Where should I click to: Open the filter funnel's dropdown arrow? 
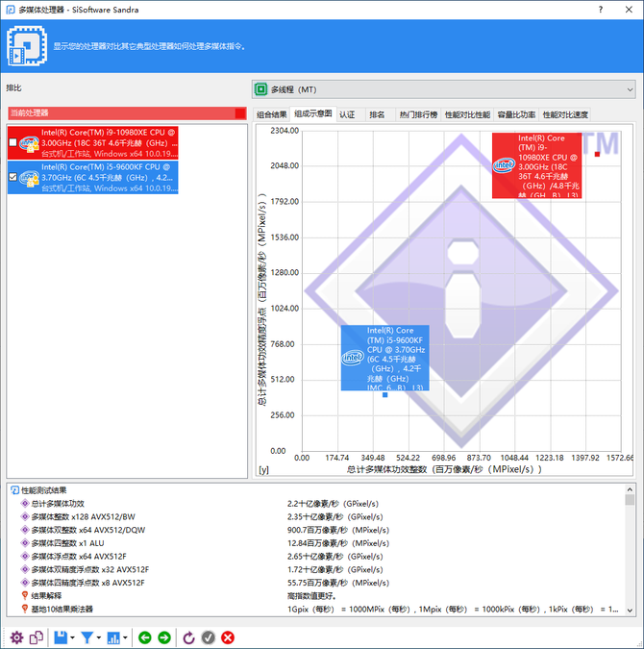click(98, 637)
